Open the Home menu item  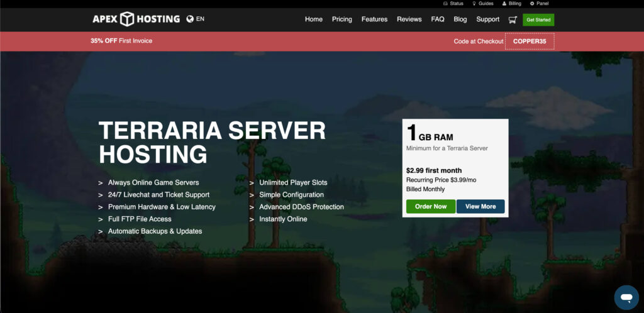(314, 19)
